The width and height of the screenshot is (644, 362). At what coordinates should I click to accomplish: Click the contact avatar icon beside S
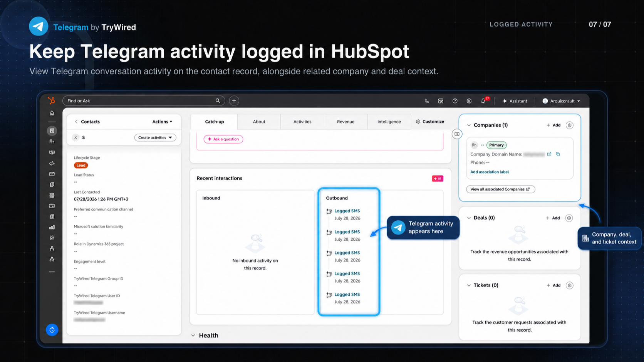click(76, 137)
